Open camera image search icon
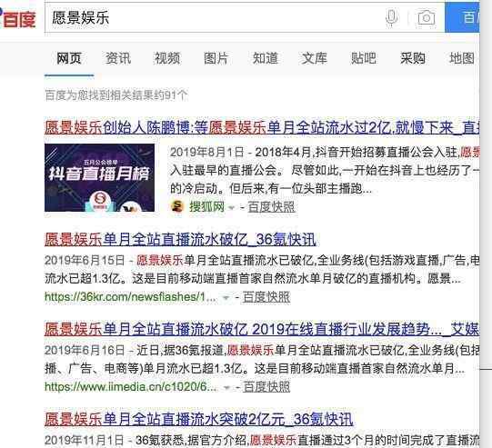 click(427, 18)
